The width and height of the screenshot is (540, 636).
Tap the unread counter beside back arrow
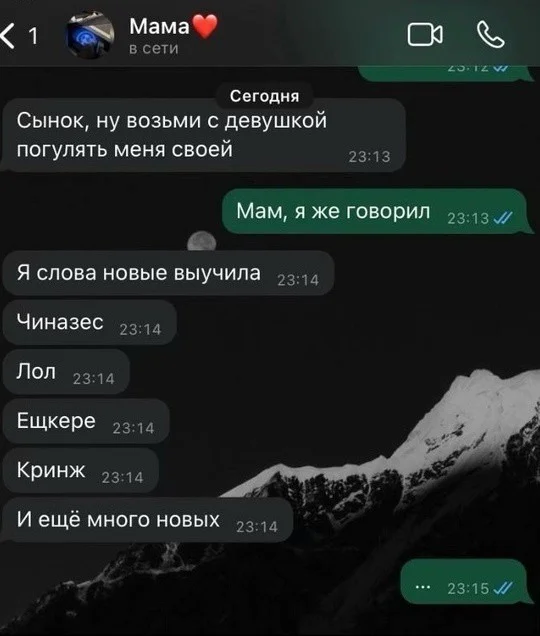point(34,36)
